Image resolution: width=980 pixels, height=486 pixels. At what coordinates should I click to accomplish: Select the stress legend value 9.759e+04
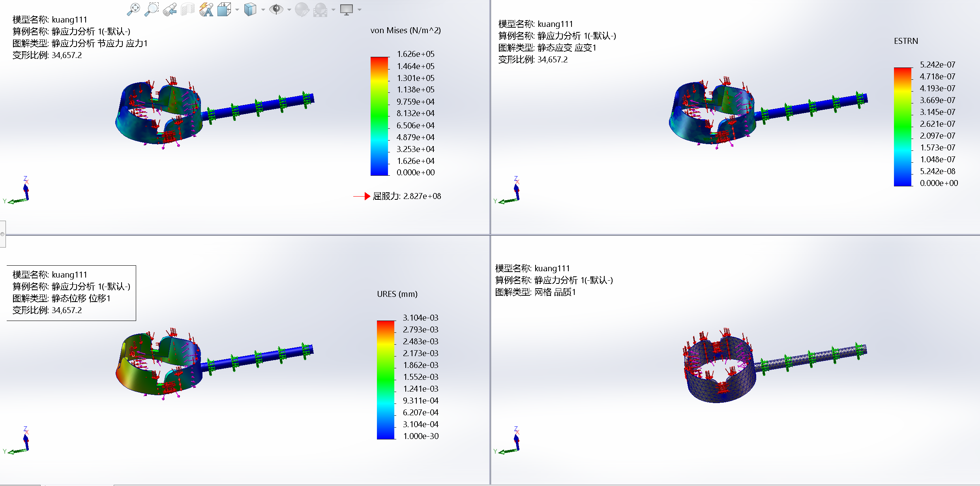pos(416,101)
